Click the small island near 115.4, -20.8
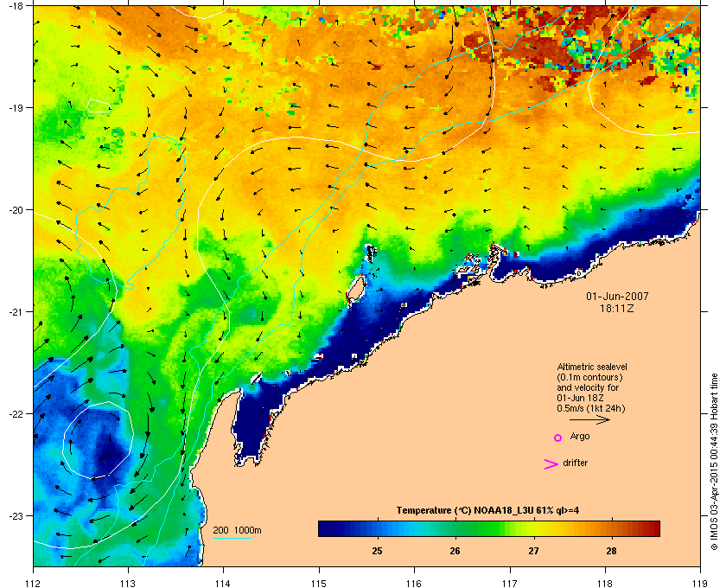The image size is (726, 588). click(355, 290)
